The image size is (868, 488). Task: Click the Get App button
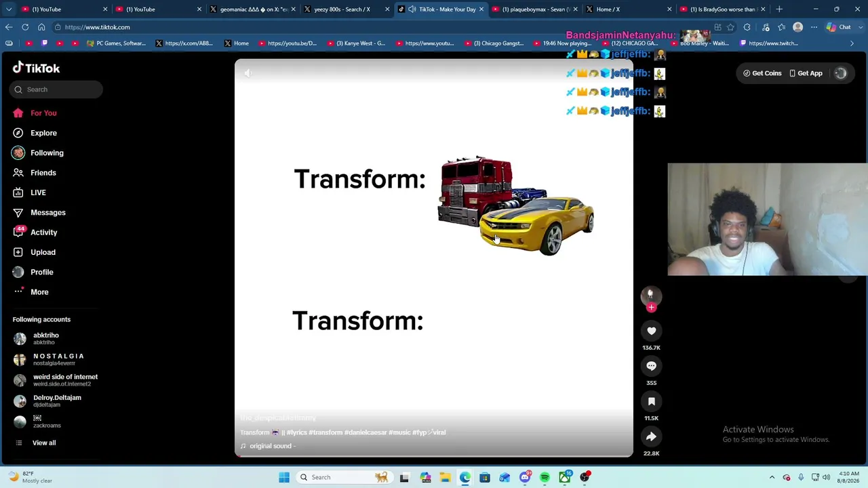click(x=806, y=73)
